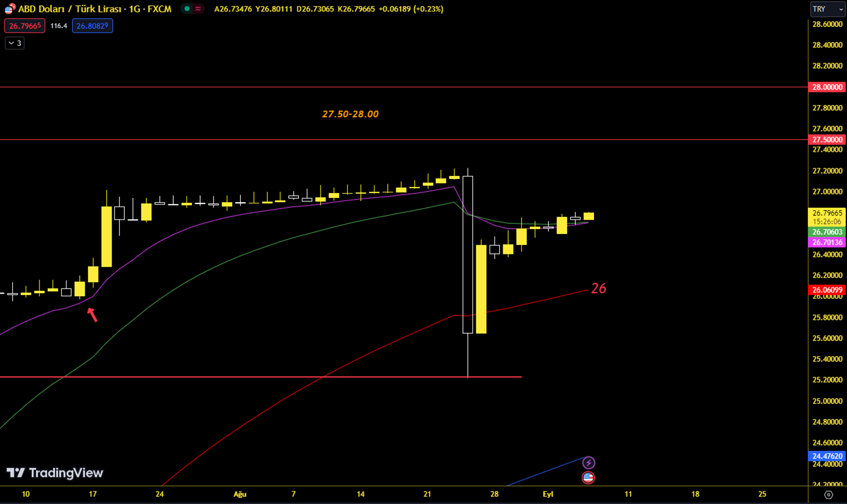847x504 pixels.
Task: Select the orange 27.50-28.00 text annotation
Action: [x=350, y=114]
